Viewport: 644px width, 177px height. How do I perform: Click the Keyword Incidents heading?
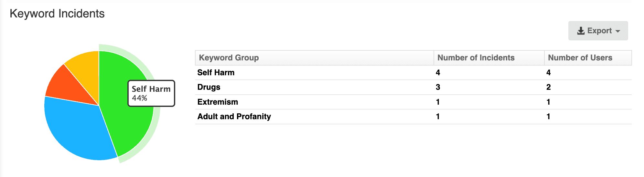pos(57,14)
